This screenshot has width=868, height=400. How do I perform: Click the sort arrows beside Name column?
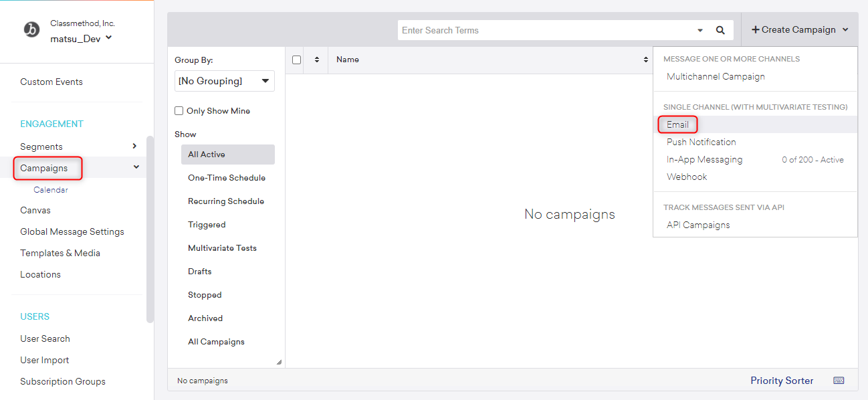click(x=645, y=60)
